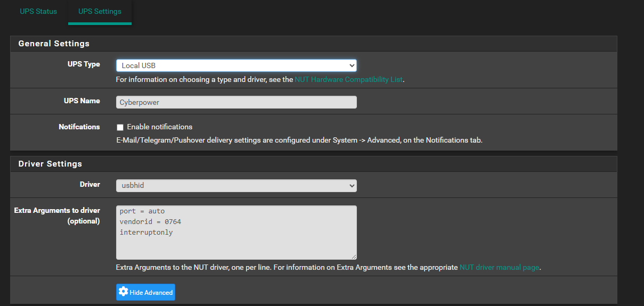The width and height of the screenshot is (644, 306).
Task: Click the 'UPS Type' field label
Action: coord(84,64)
